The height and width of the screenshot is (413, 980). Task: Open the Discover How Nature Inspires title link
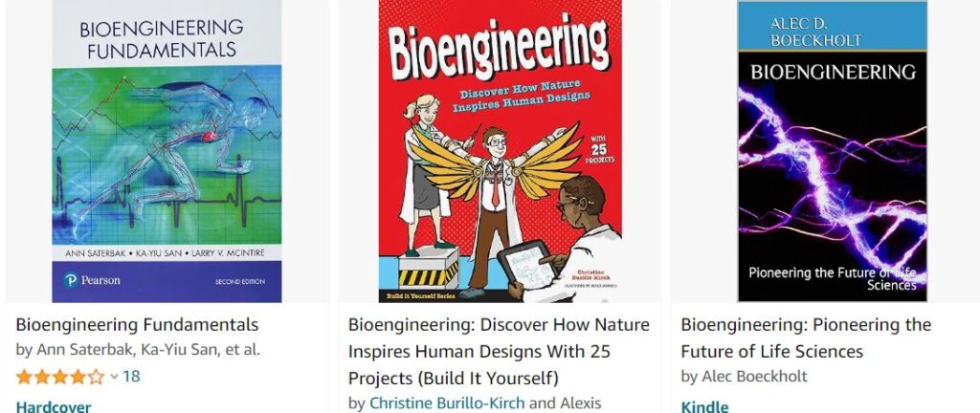coord(499,351)
